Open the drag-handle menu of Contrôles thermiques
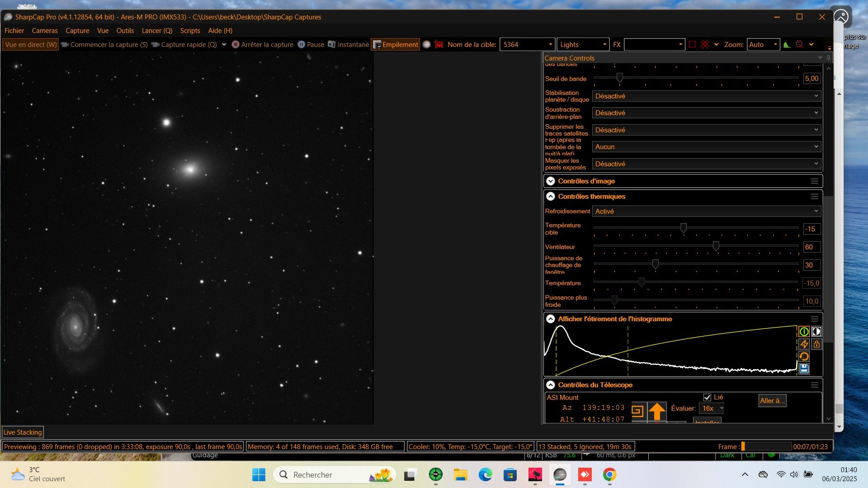This screenshot has width=868, height=488. click(814, 197)
